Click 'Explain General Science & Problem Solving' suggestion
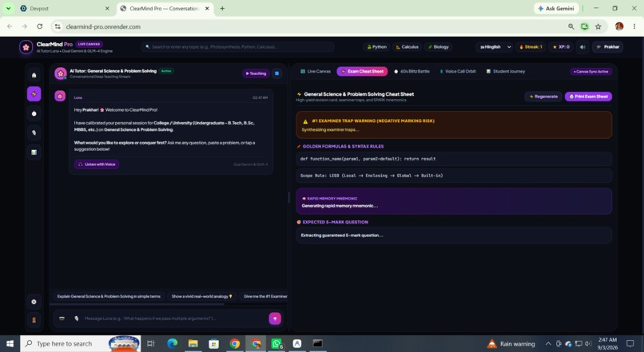Image resolution: width=644 pixels, height=352 pixels. click(x=109, y=296)
